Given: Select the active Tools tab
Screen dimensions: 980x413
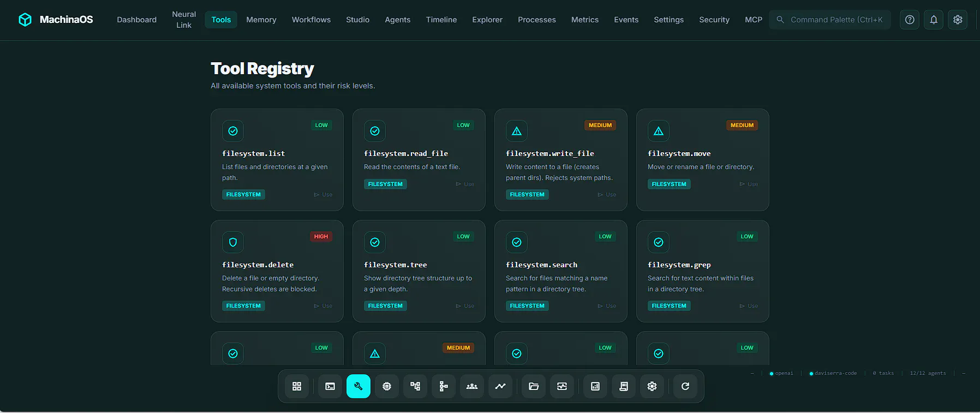Looking at the screenshot, I should click(x=221, y=20).
